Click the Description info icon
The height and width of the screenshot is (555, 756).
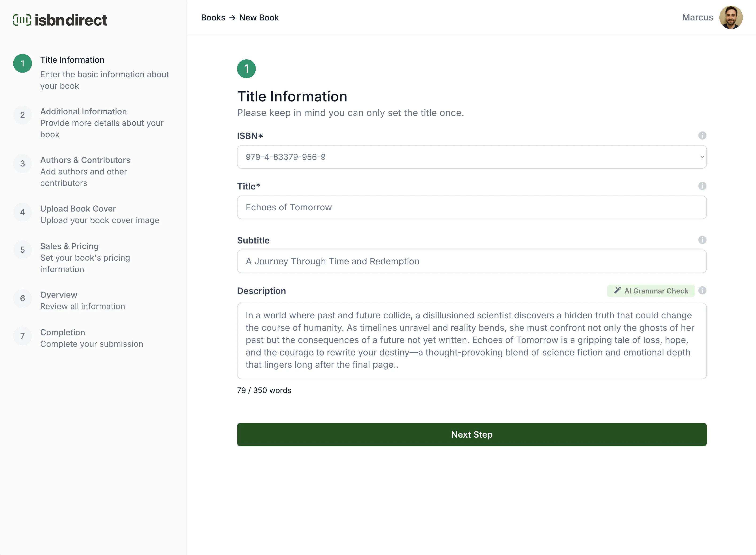click(x=702, y=290)
